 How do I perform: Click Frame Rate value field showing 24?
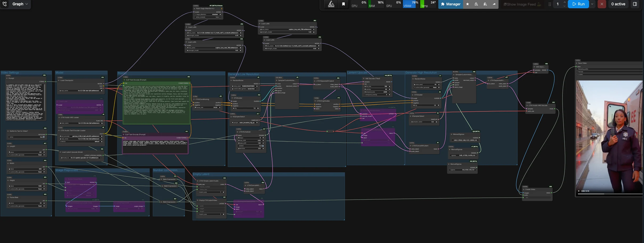pos(26,203)
